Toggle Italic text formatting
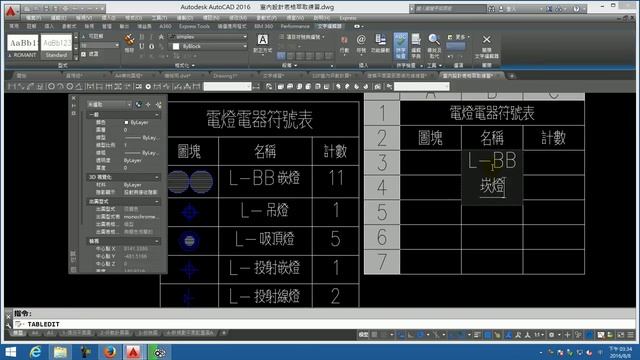Screen dimensions: 640x360 151,37
